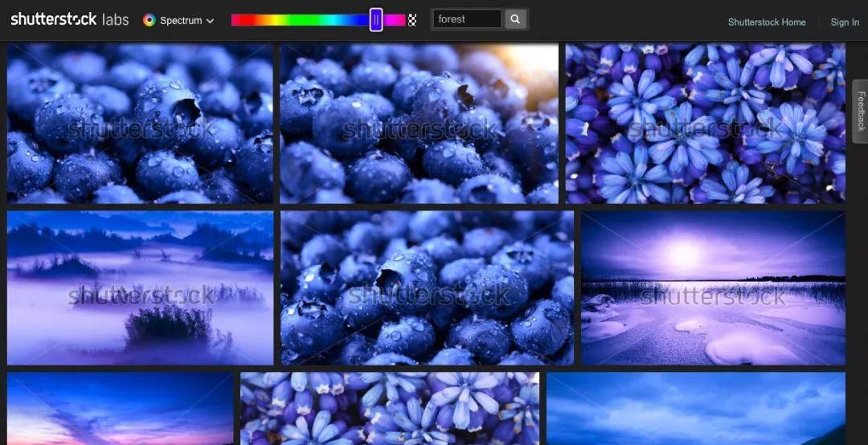
Task: Open the bottom-row hyacinth flowers thumbnail
Action: coord(390,409)
